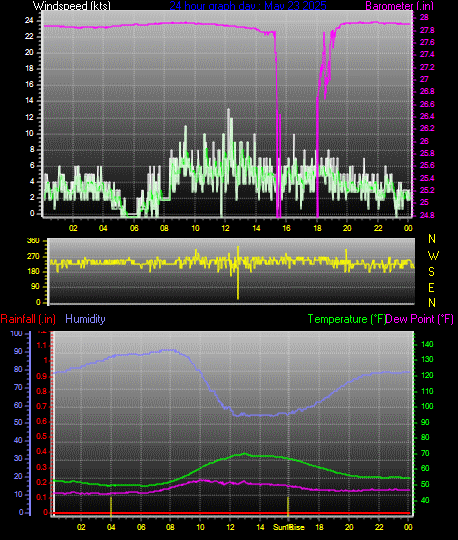Click the Humidity legend label

tap(85, 319)
